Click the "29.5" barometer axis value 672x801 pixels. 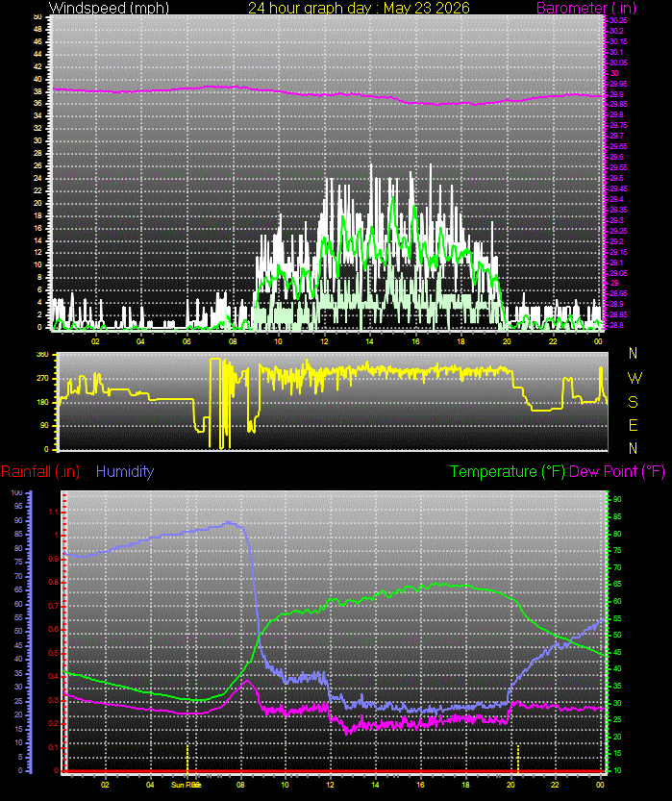(616, 178)
